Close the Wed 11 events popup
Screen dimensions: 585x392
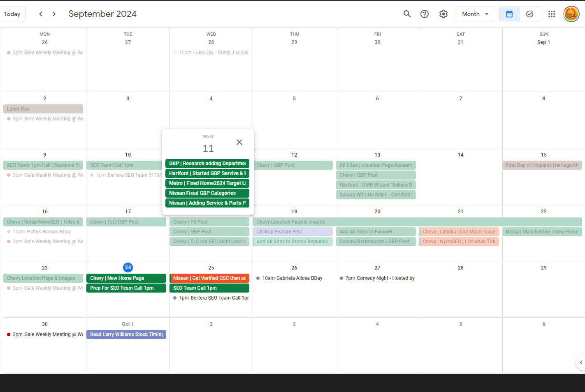point(239,142)
